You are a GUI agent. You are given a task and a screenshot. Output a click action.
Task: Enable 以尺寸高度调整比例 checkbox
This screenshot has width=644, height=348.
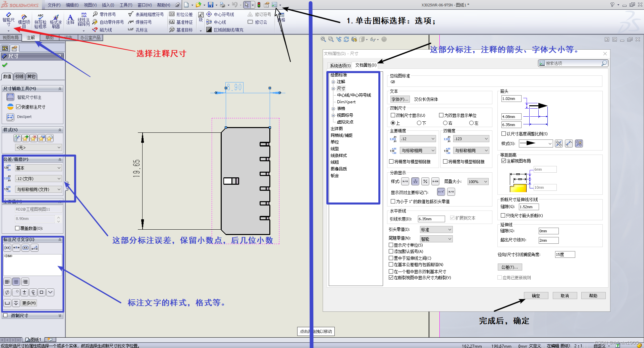(x=503, y=133)
